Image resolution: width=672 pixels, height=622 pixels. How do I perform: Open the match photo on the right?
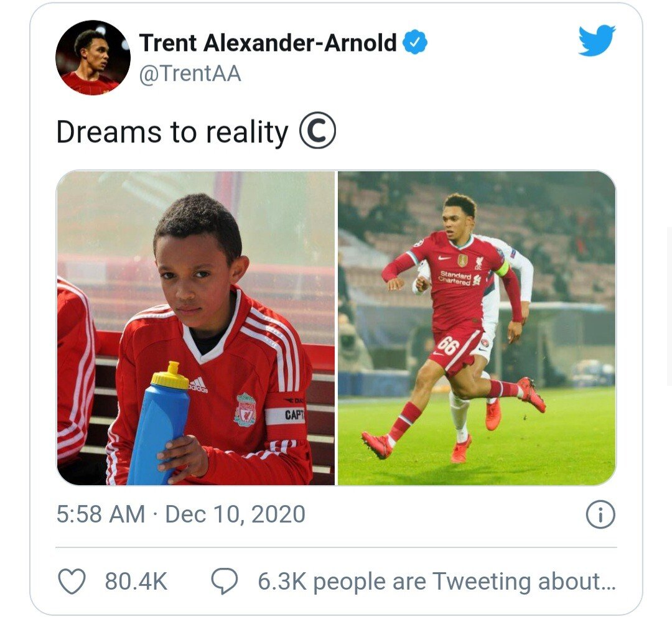[477, 328]
